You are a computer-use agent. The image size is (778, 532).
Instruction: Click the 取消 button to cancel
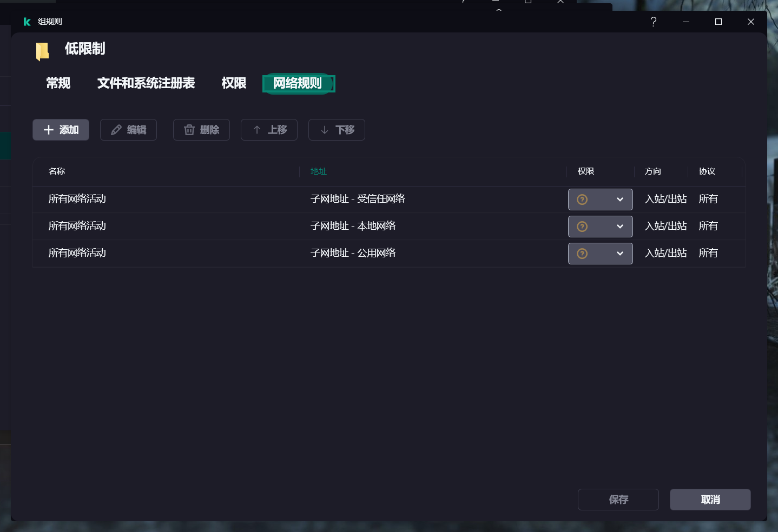(x=710, y=500)
